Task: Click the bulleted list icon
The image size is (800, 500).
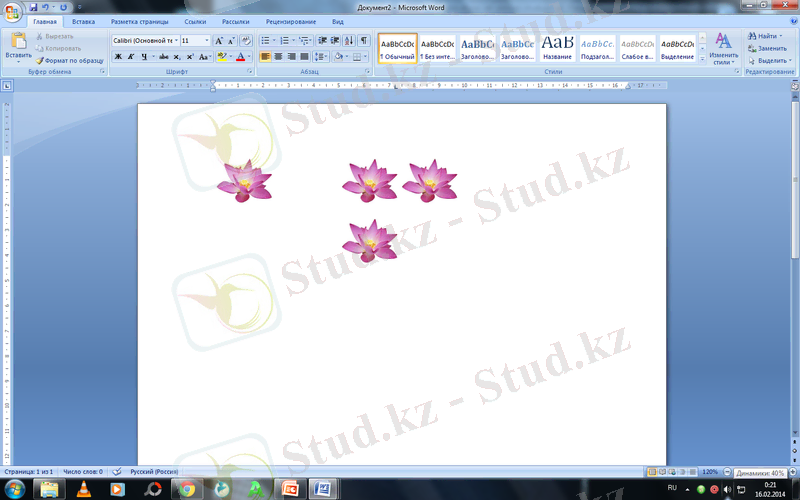Action: pos(265,41)
